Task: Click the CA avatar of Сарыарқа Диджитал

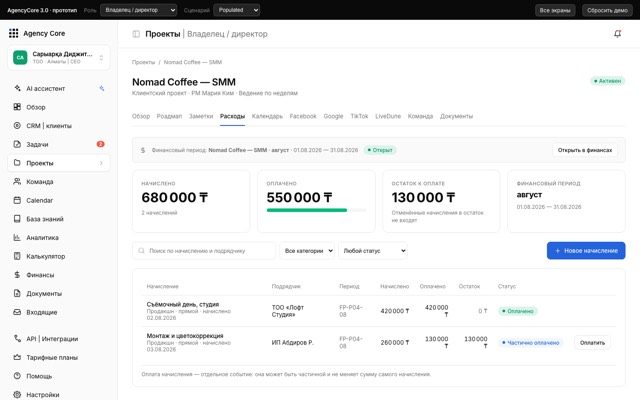Action: coord(20,57)
